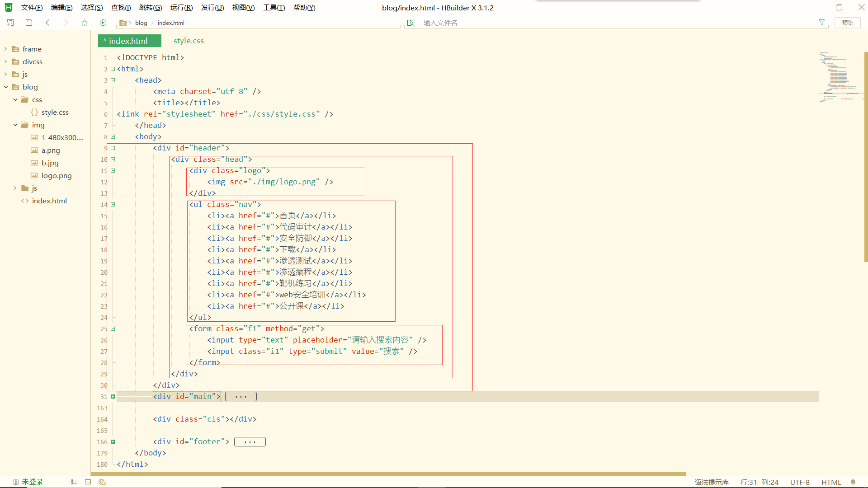Click the 预览 preview button
868x488 pixels.
[848, 23]
